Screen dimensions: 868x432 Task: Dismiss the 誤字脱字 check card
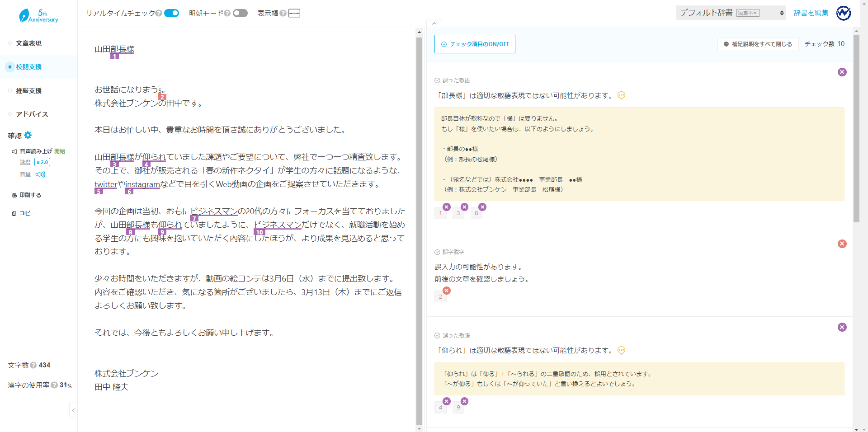(842, 244)
